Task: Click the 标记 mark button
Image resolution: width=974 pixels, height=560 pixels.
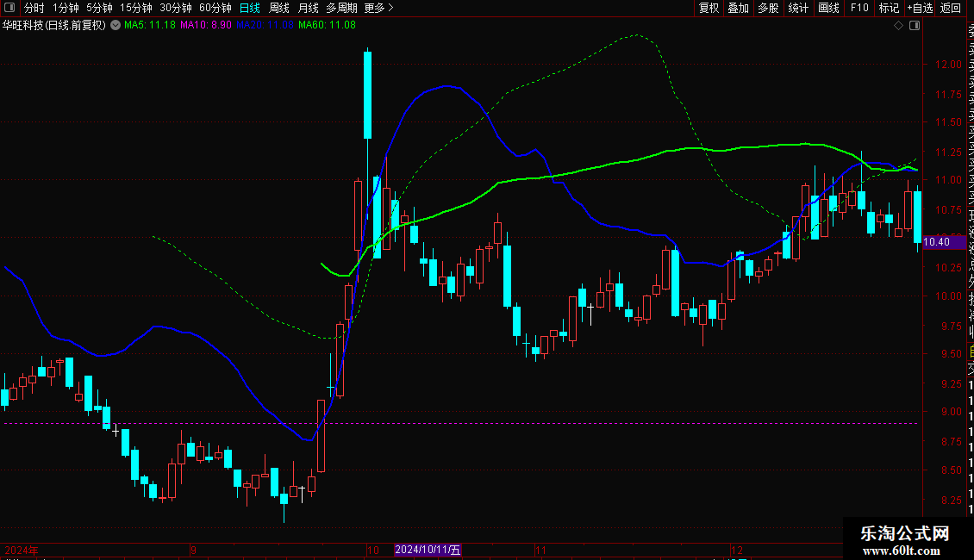Action: pyautogui.click(x=889, y=8)
